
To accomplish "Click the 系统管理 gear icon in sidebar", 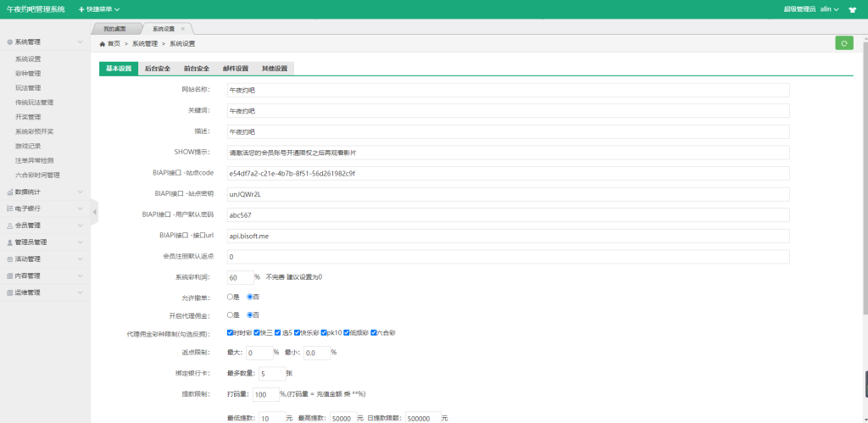I will pyautogui.click(x=9, y=42).
